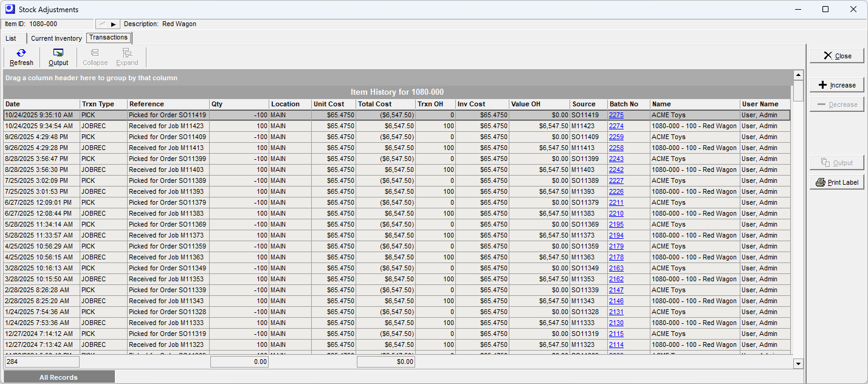The image size is (868, 384).
Task: Click the Stock Adjustments application icon
Action: [9, 9]
